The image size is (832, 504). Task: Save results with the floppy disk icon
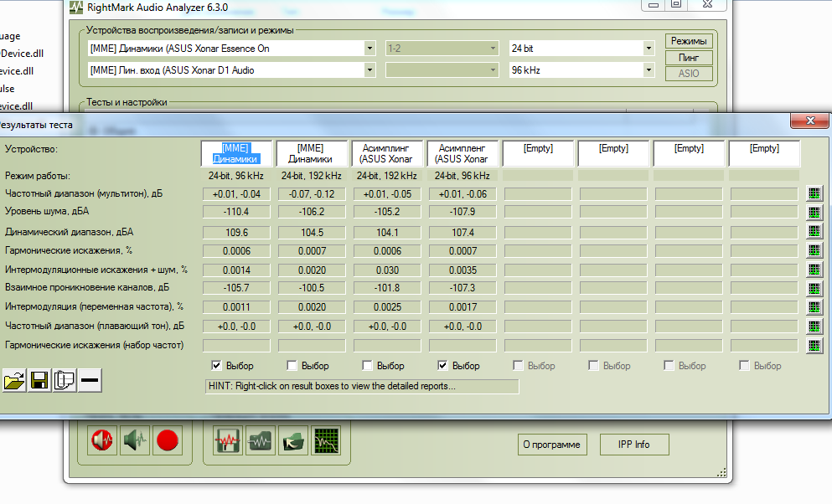pos(39,381)
